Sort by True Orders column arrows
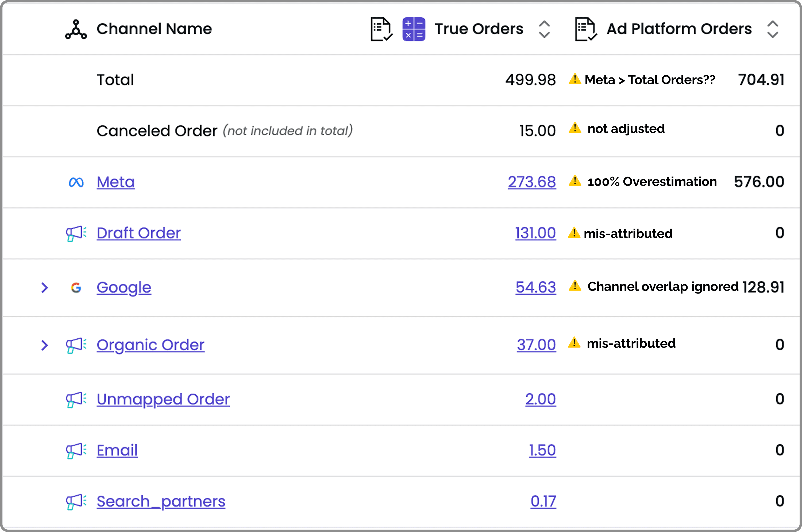Screen dimensions: 802x532 [544, 29]
